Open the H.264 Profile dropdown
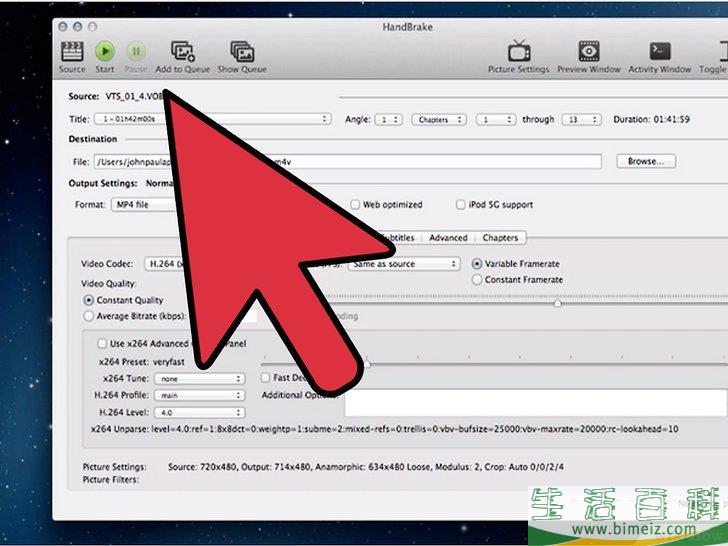Screen dimensions: 728x546 200,396
